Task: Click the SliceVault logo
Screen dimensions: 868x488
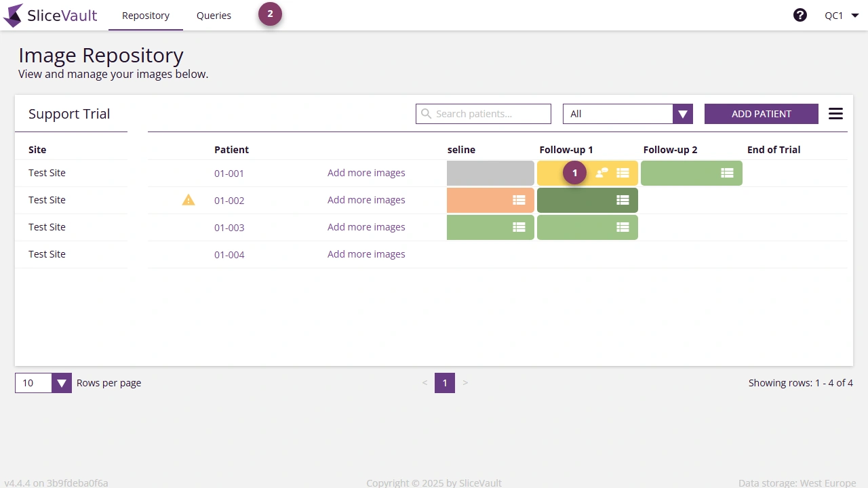Action: coord(51,15)
